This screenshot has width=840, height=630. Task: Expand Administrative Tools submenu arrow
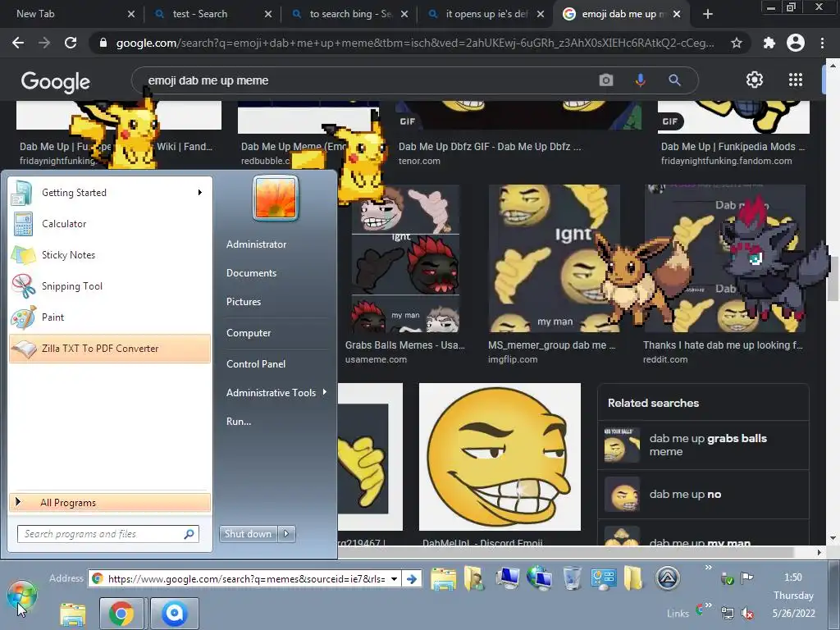[325, 392]
